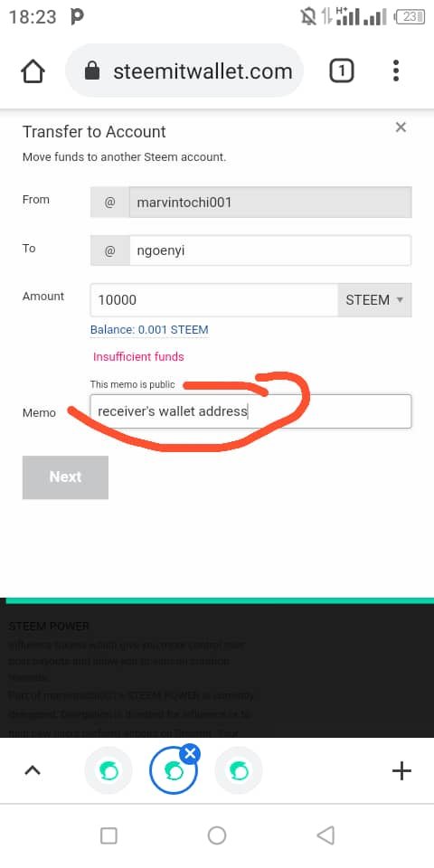Image resolution: width=434 pixels, height=868 pixels.
Task: Close the active tab with blue X badge
Action: 190,753
